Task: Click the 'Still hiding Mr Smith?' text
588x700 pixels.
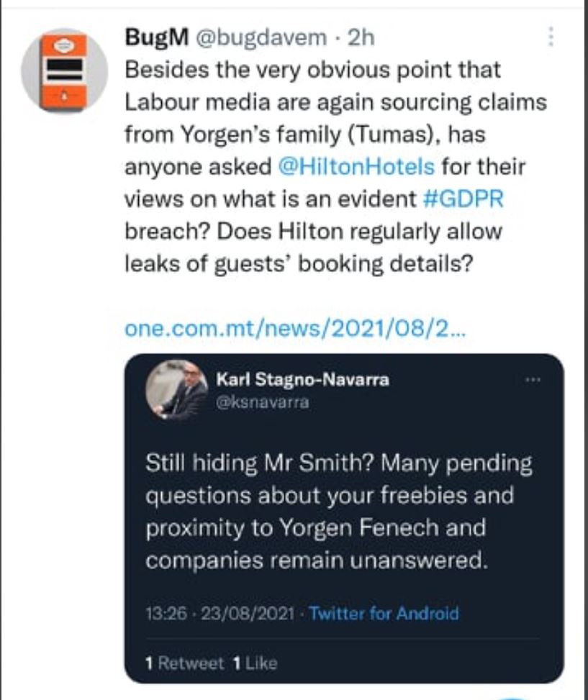Action: [x=260, y=464]
